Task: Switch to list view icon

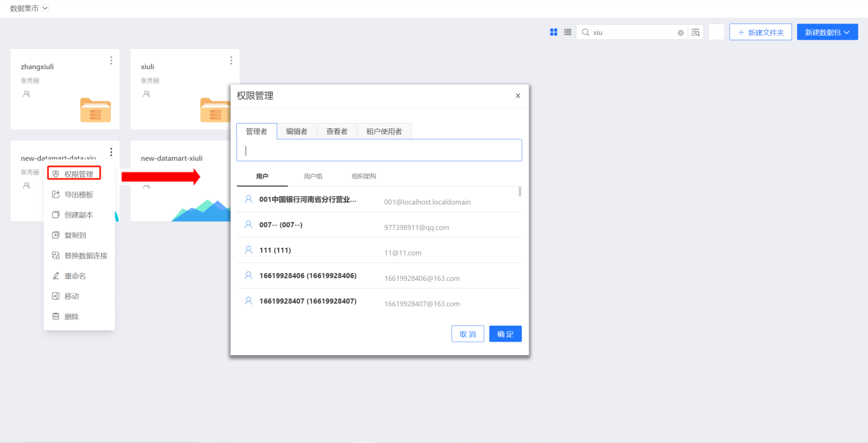Action: point(568,33)
